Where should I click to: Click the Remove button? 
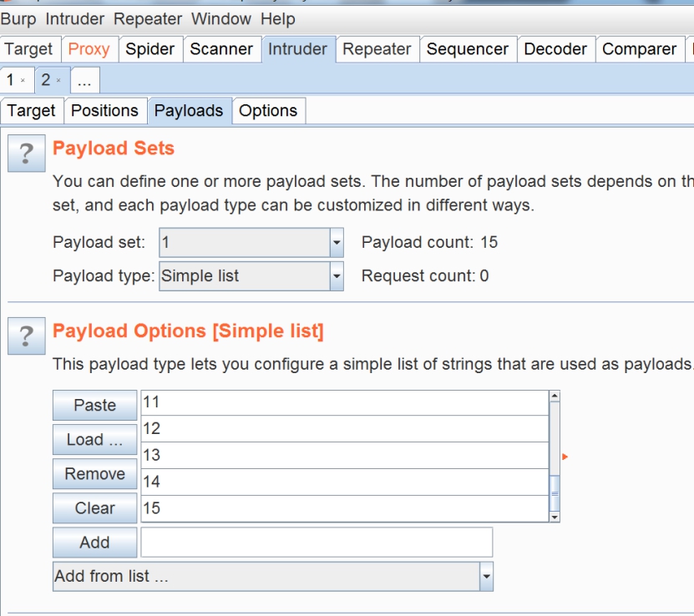94,473
